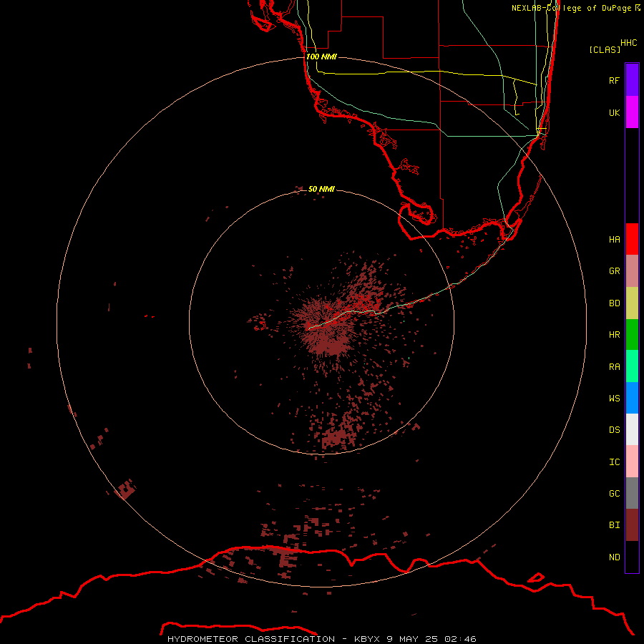Click the KBYX radar station identifier
The image size is (644, 644).
(x=367, y=639)
